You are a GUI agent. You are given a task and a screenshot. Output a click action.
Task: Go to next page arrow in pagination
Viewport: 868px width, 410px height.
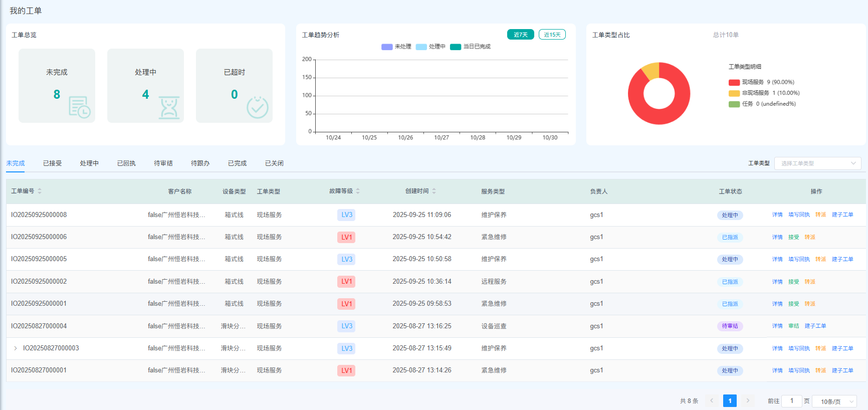(x=748, y=400)
